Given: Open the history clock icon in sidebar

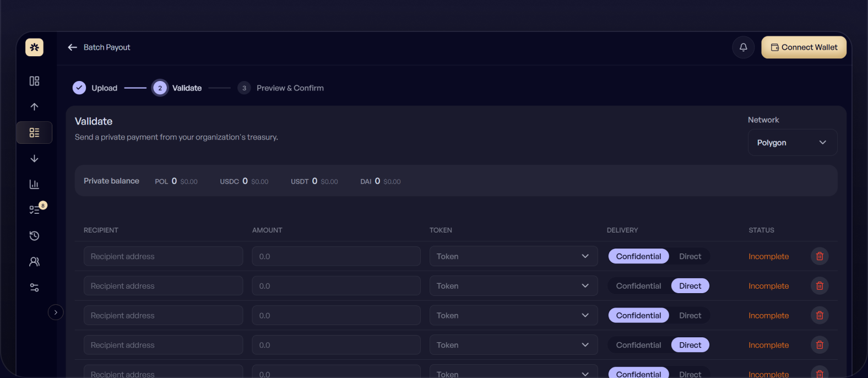Looking at the screenshot, I should [x=34, y=236].
